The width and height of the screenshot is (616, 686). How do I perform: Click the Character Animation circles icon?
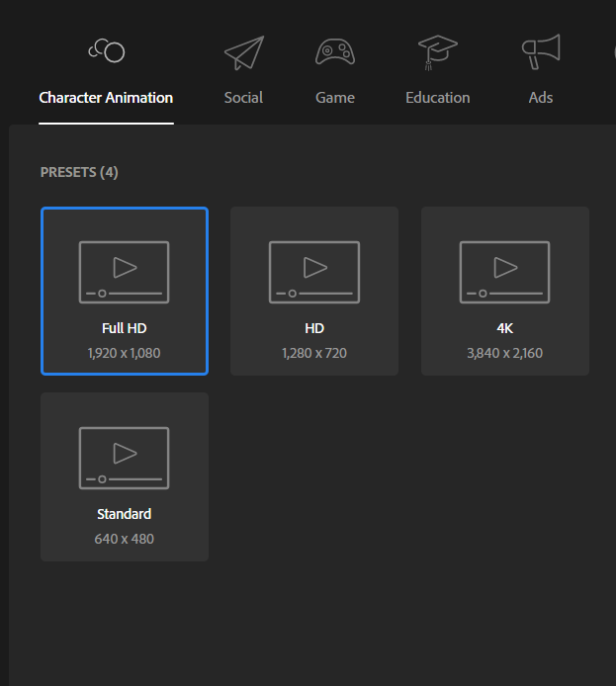pyautogui.click(x=106, y=51)
